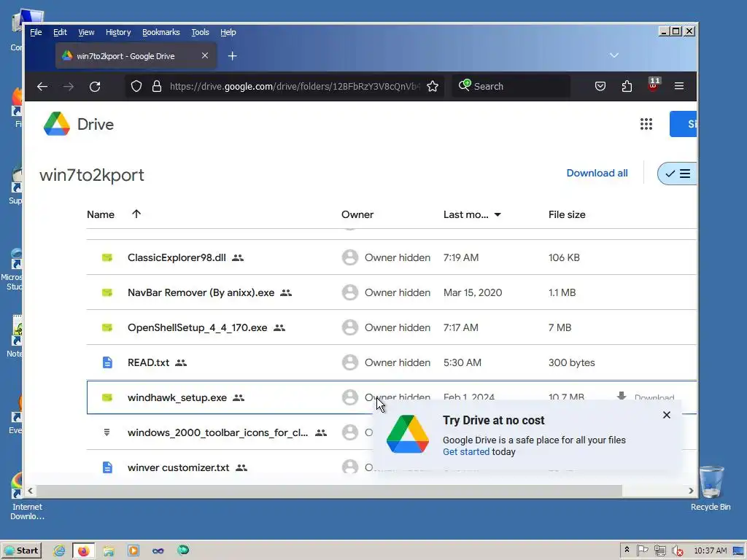This screenshot has height=560, width=747.
Task: Open the shield tracking protection icon
Action: (136, 86)
